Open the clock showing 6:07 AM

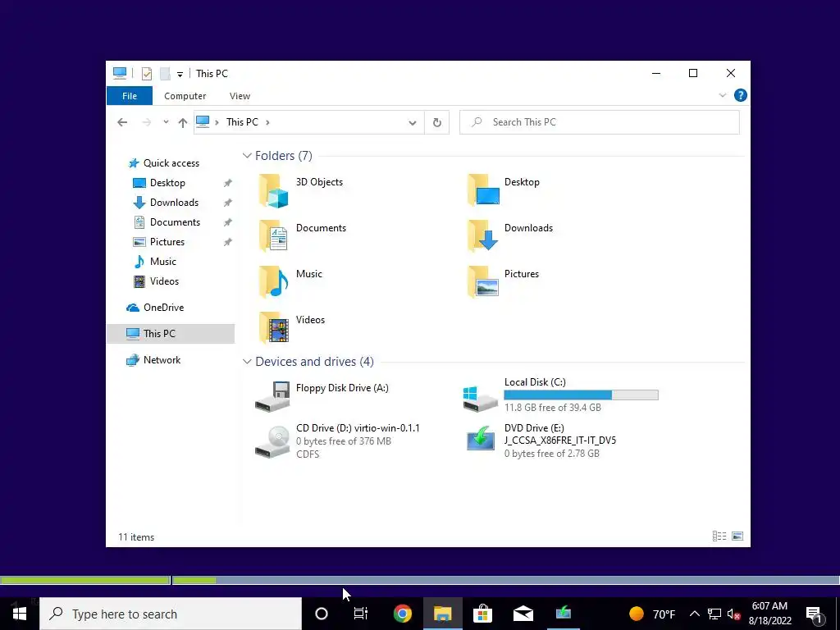point(769,614)
